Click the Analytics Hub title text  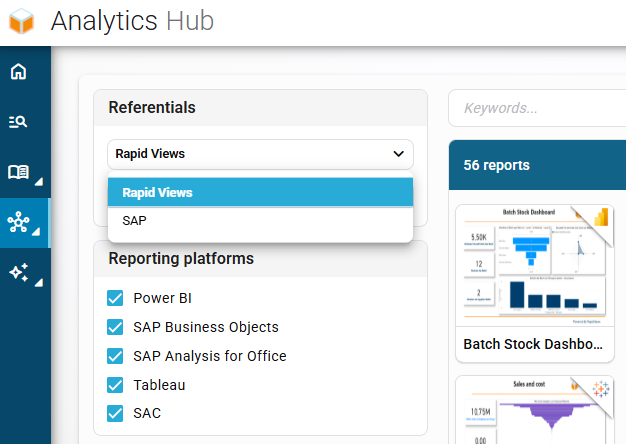coord(132,21)
